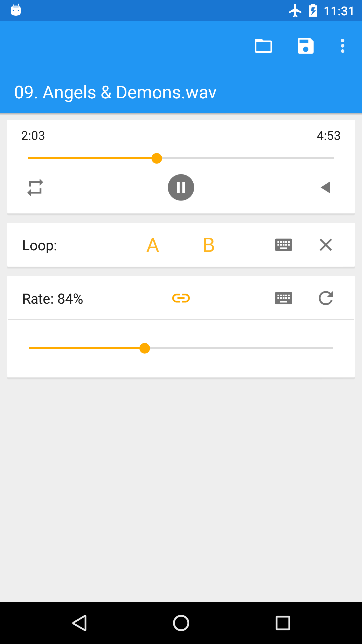Tap the save floppy disk icon
The height and width of the screenshot is (644, 362).
coord(305,46)
